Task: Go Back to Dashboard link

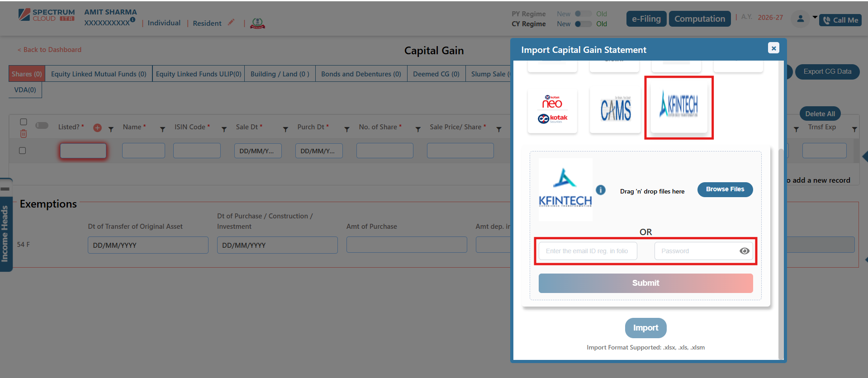Action: [x=50, y=50]
